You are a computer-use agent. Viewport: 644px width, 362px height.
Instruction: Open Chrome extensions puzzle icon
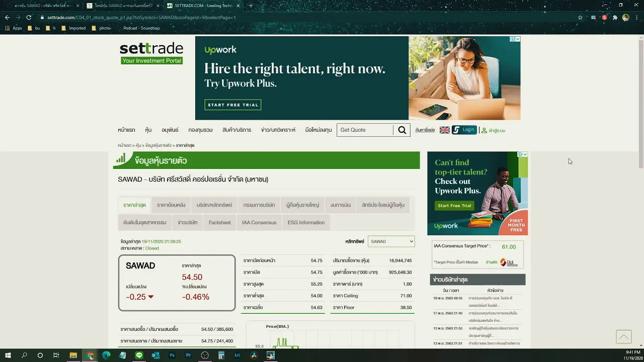(x=615, y=17)
